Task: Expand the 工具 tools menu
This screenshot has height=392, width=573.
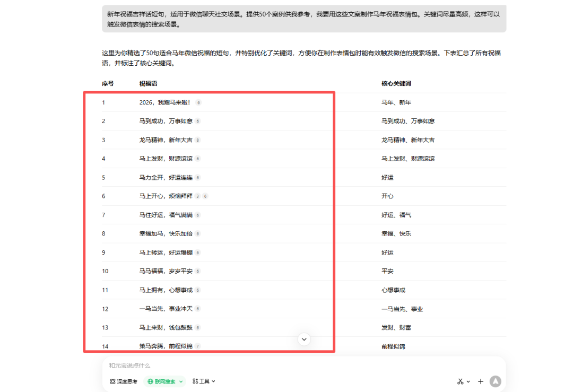Action: coord(204,381)
